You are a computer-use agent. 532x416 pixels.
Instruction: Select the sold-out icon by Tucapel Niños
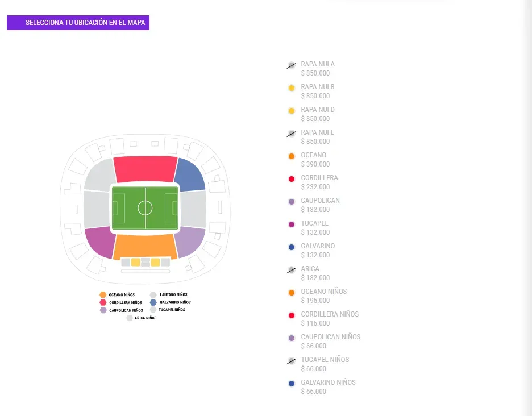click(x=291, y=361)
